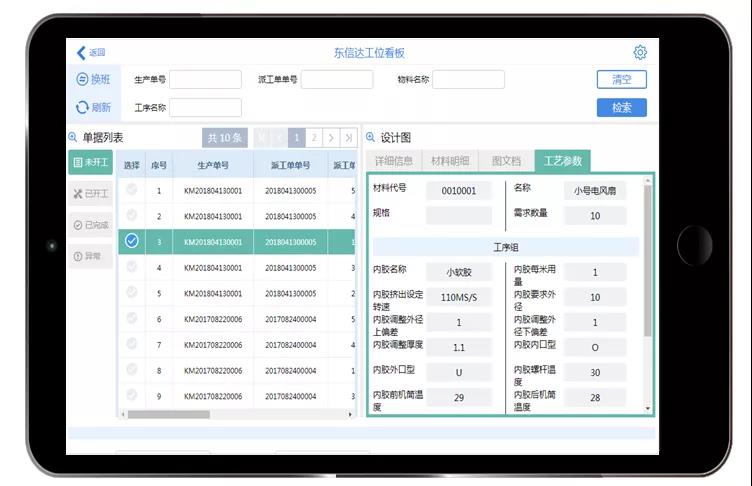Filter by 已完成 in the sidebar
This screenshot has height=486, width=752.
click(91, 225)
